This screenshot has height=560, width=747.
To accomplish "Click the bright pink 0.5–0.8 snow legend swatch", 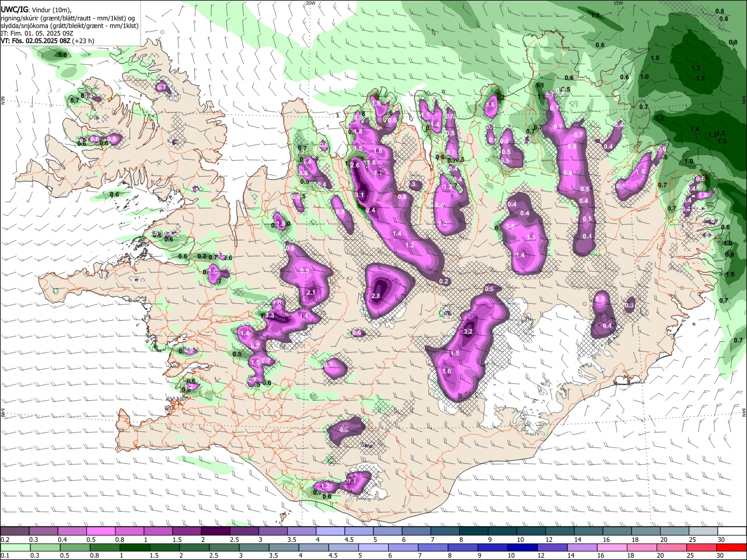I will point(100,531).
